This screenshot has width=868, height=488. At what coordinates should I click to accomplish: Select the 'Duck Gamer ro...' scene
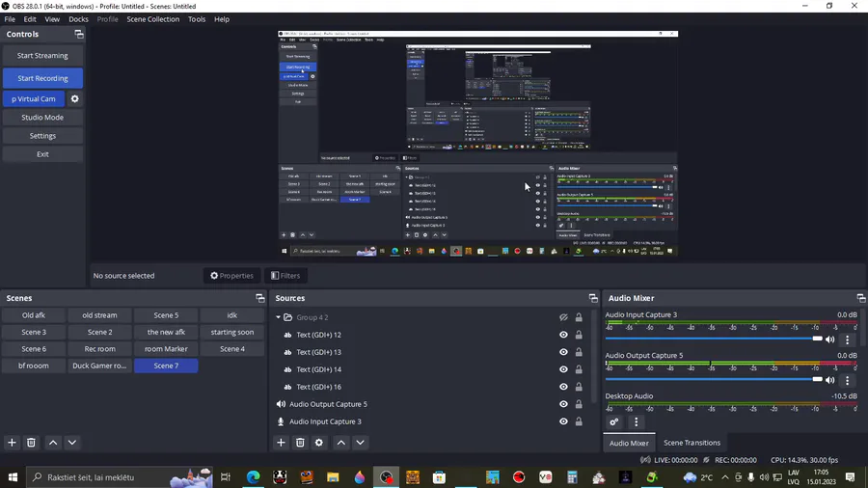pos(99,366)
